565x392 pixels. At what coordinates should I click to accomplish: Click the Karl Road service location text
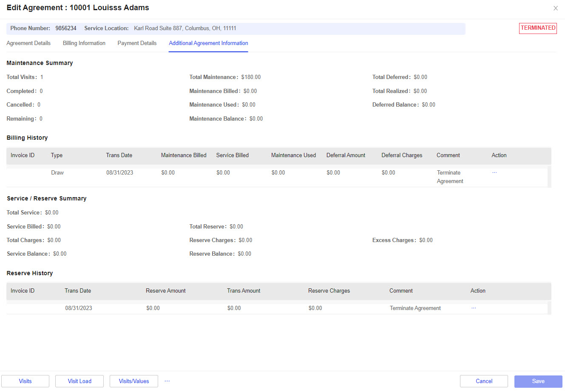(x=185, y=28)
